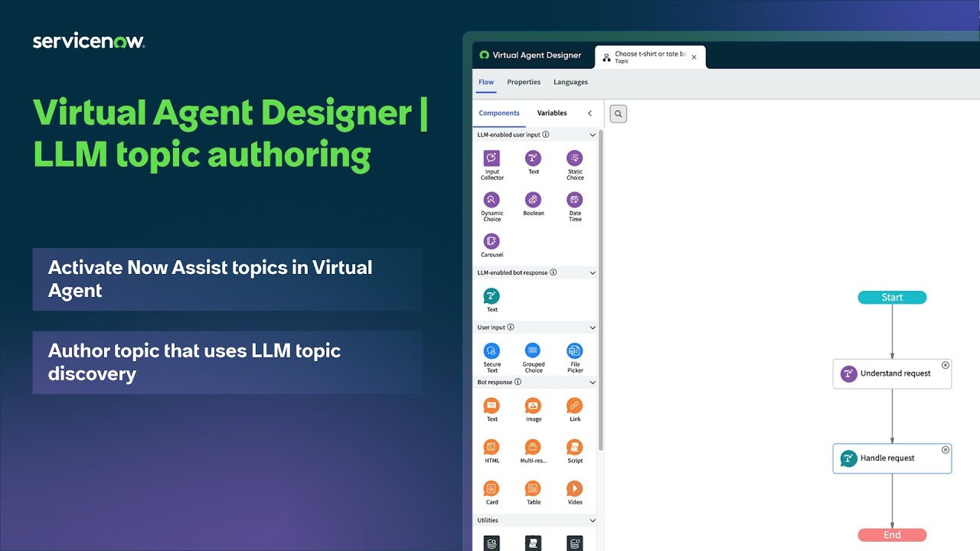Expand the Utilities section
The height and width of the screenshot is (551, 980).
(593, 520)
